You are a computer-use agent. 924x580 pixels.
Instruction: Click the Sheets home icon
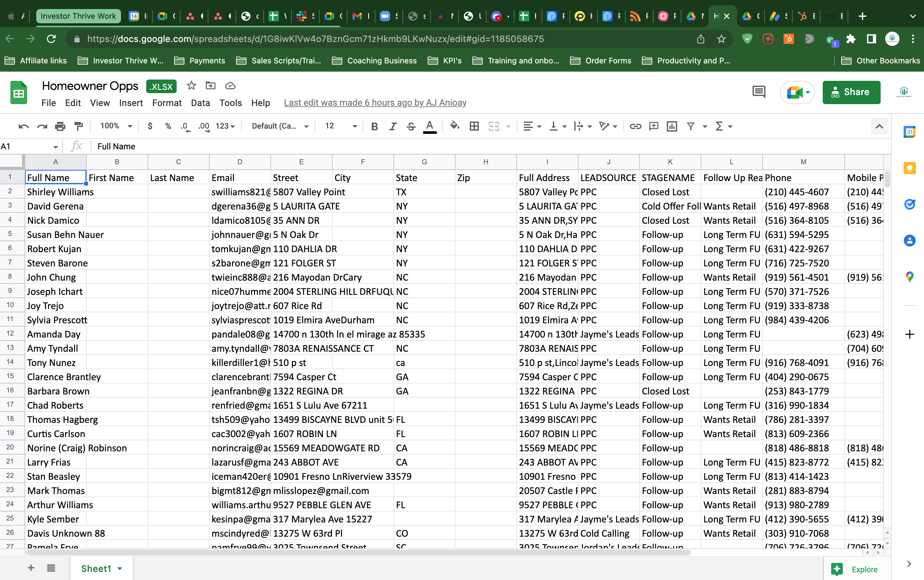[19, 92]
